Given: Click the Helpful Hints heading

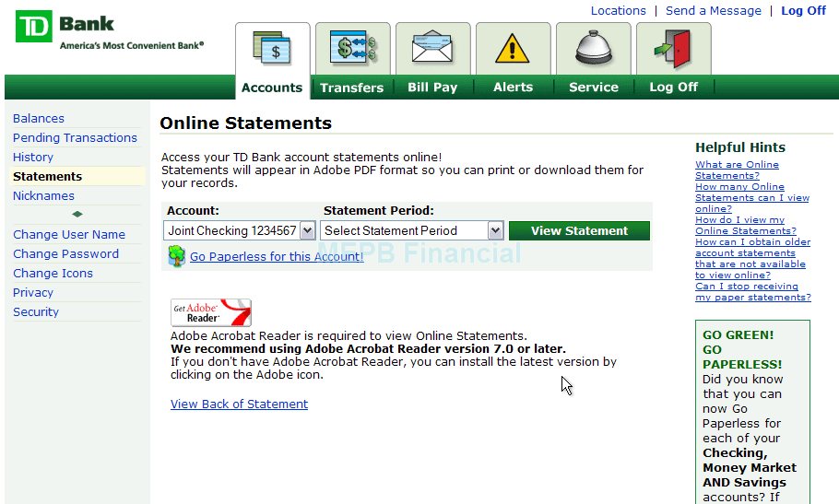Looking at the screenshot, I should click(740, 147).
